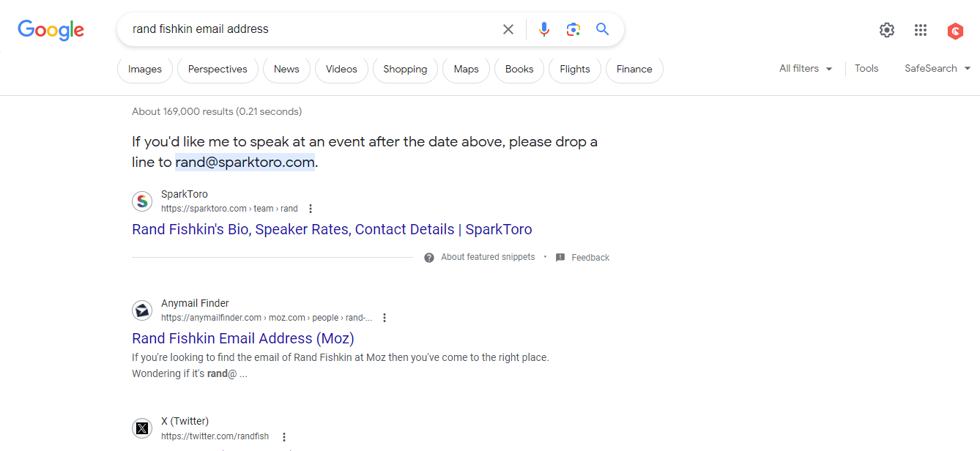Open the Google account profile avatar
The image size is (980, 451).
pos(955,31)
